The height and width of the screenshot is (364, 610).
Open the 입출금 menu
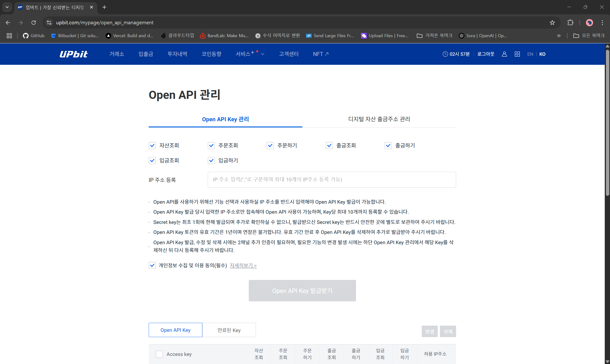click(146, 54)
